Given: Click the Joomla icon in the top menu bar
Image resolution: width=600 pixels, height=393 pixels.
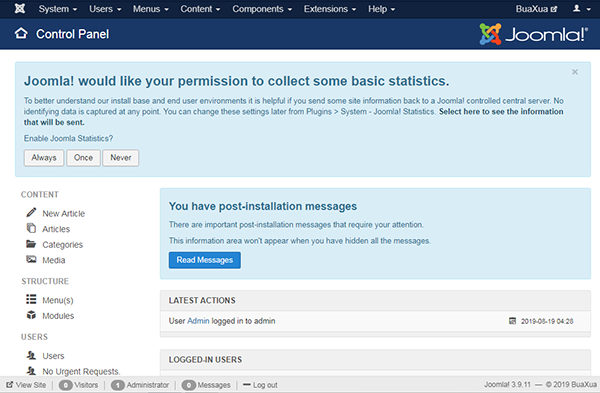Looking at the screenshot, I should [20, 8].
